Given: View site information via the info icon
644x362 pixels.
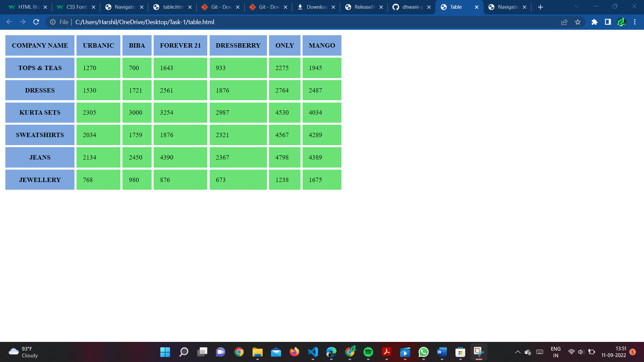Looking at the screenshot, I should pos(53,22).
